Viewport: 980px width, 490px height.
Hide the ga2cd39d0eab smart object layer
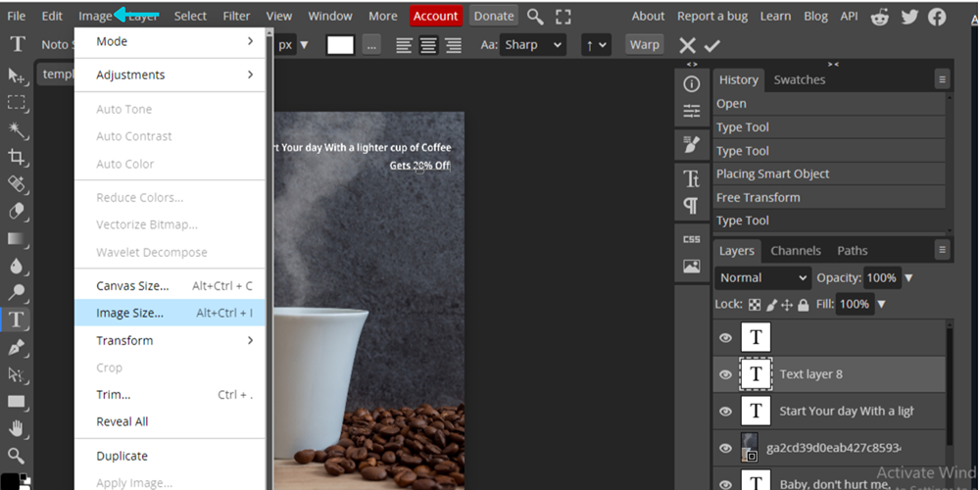coord(725,448)
